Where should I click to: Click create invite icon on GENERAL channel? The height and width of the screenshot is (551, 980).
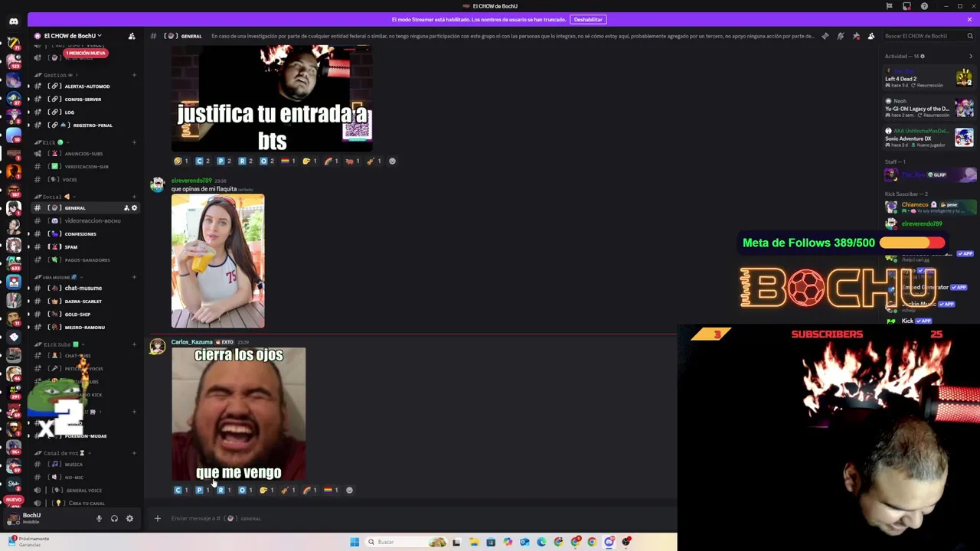point(126,208)
